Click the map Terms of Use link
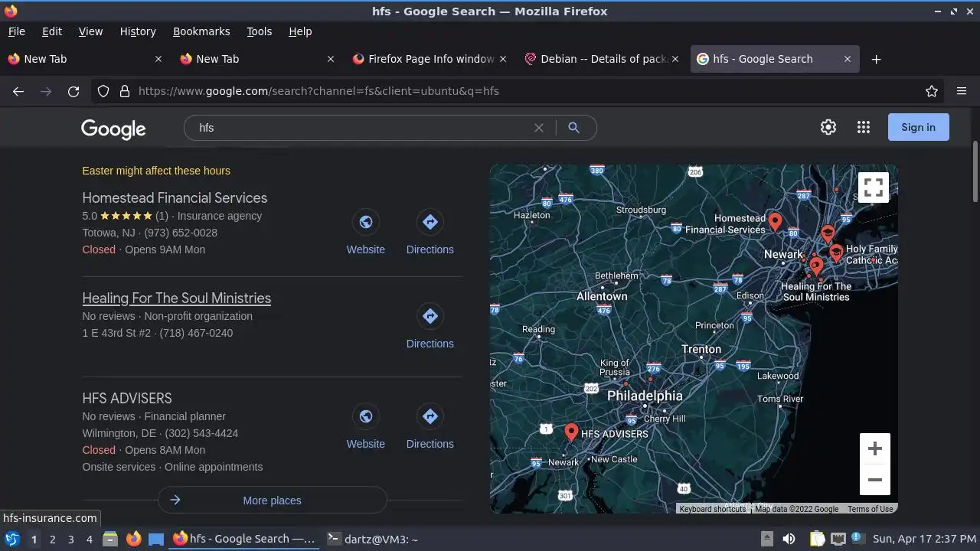980x551 pixels. pos(870,509)
